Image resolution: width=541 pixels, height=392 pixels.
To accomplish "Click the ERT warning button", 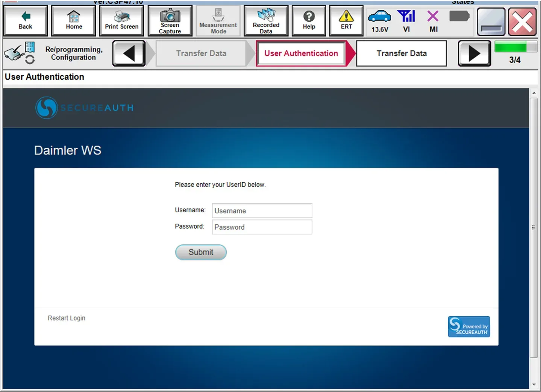I will (x=346, y=21).
